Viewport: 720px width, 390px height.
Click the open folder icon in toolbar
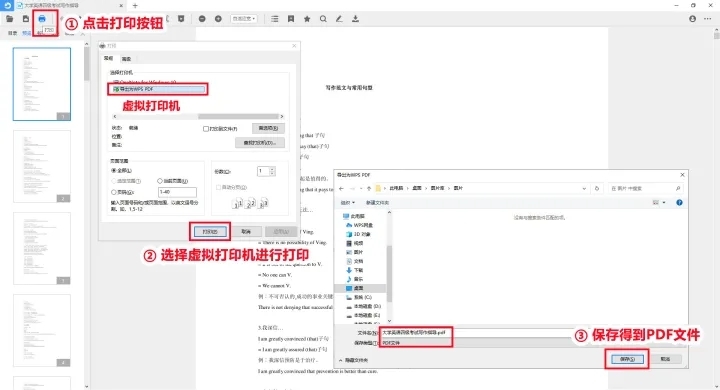pos(10,19)
